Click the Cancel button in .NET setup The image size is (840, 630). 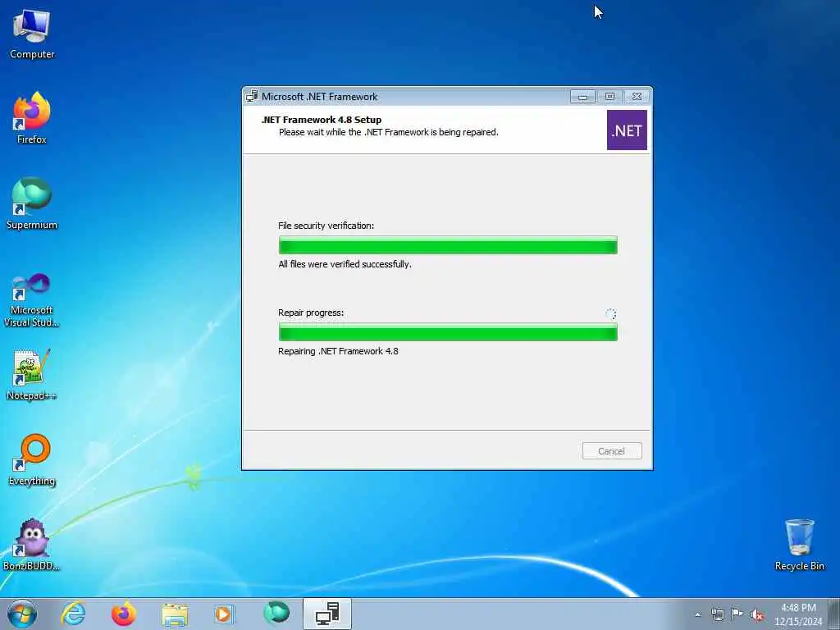coord(612,451)
